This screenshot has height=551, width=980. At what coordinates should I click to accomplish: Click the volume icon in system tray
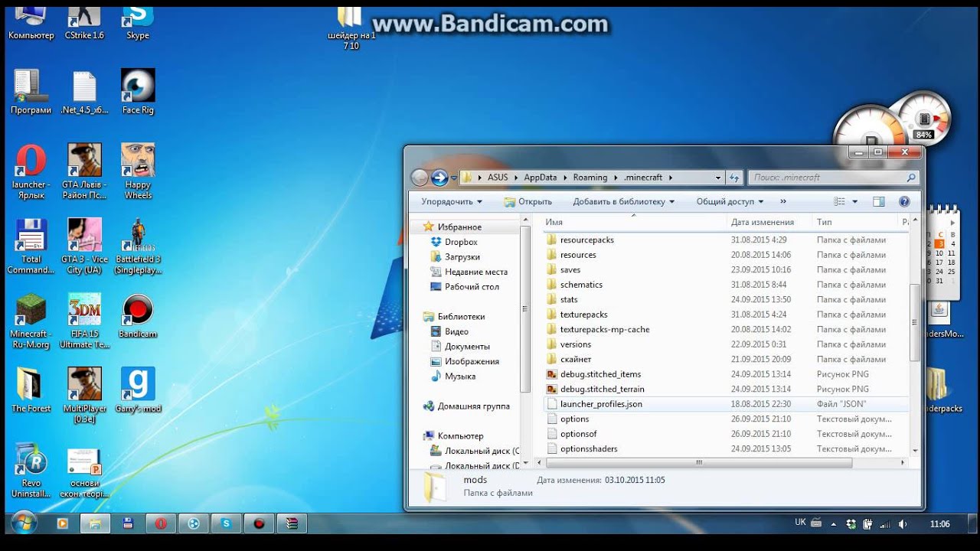(x=903, y=524)
